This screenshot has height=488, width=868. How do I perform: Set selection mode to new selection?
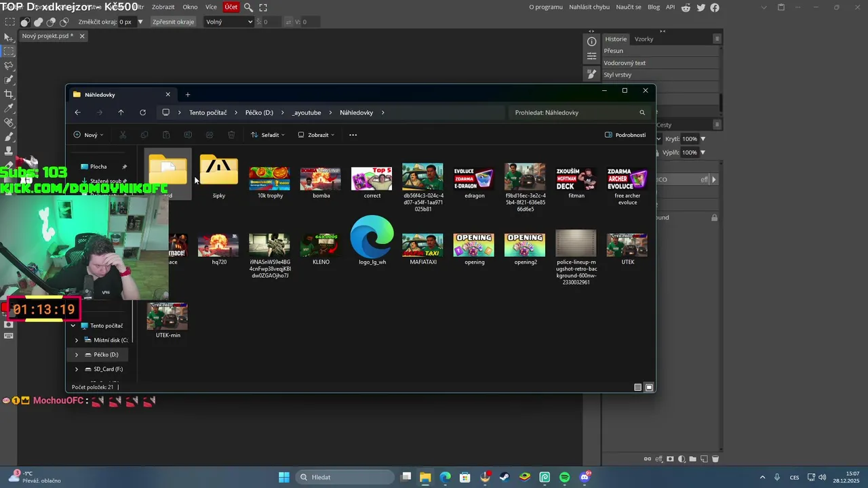pos(25,22)
